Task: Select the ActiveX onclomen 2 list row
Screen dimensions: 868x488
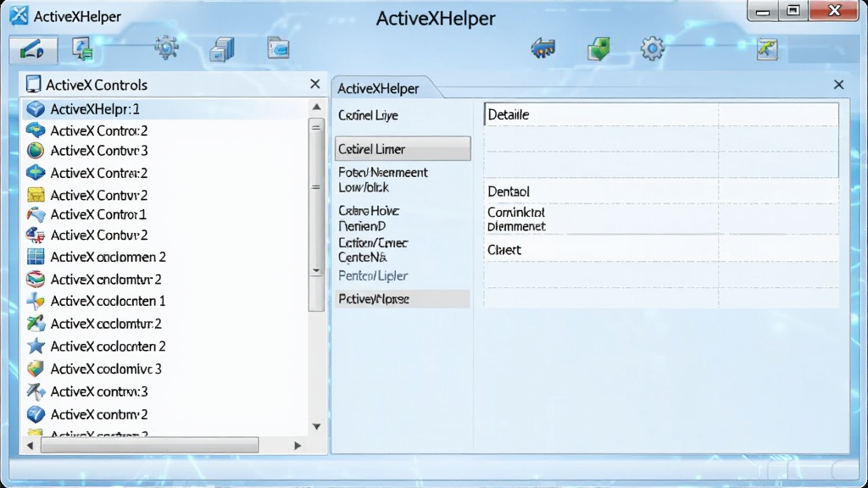Action: [x=164, y=257]
